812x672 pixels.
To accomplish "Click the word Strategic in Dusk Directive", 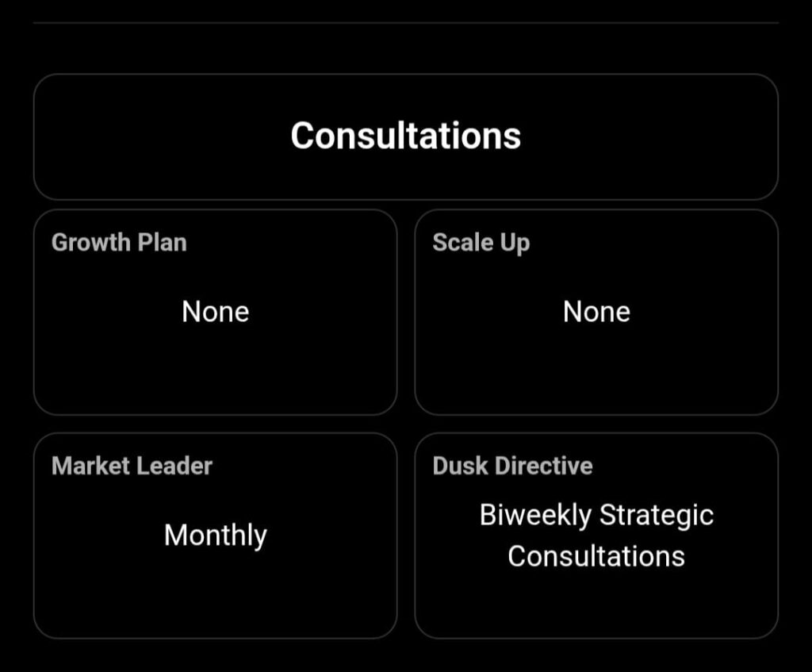I will [x=657, y=516].
